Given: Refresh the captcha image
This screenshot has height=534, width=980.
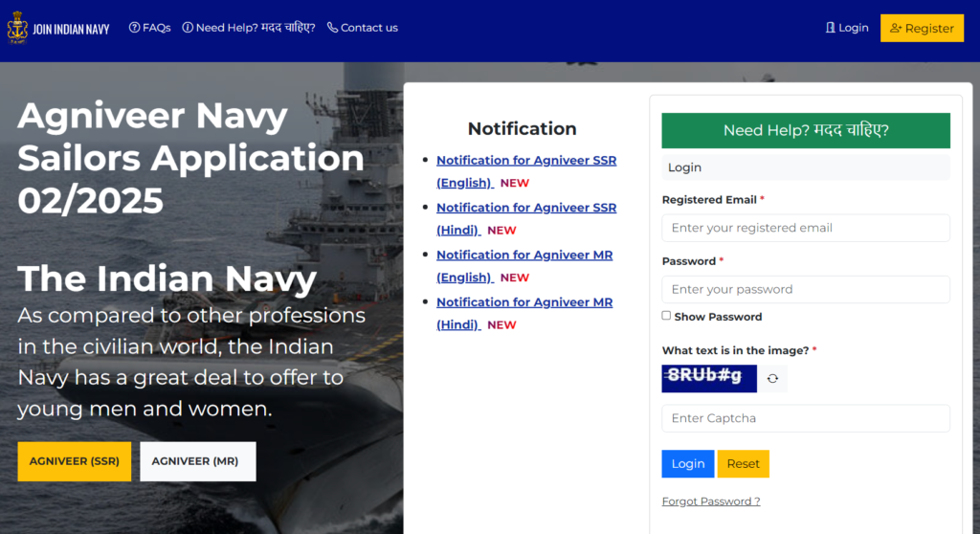Looking at the screenshot, I should click(x=772, y=378).
